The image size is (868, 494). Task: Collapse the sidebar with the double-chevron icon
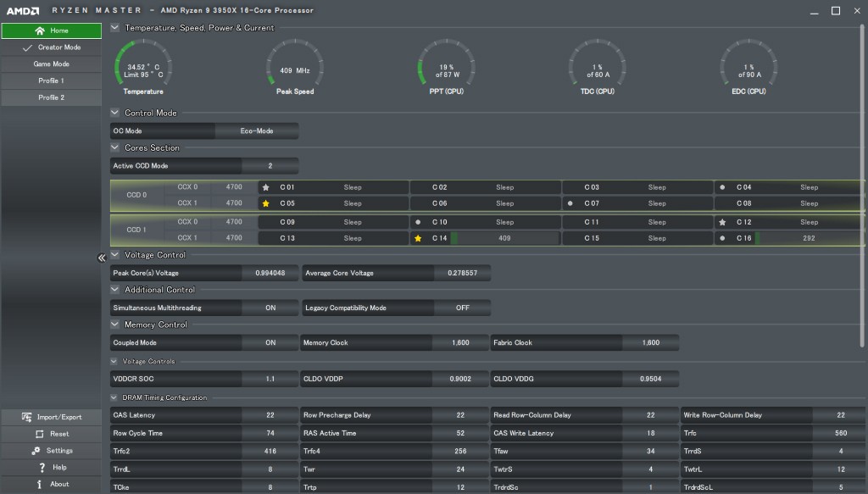pos(101,258)
